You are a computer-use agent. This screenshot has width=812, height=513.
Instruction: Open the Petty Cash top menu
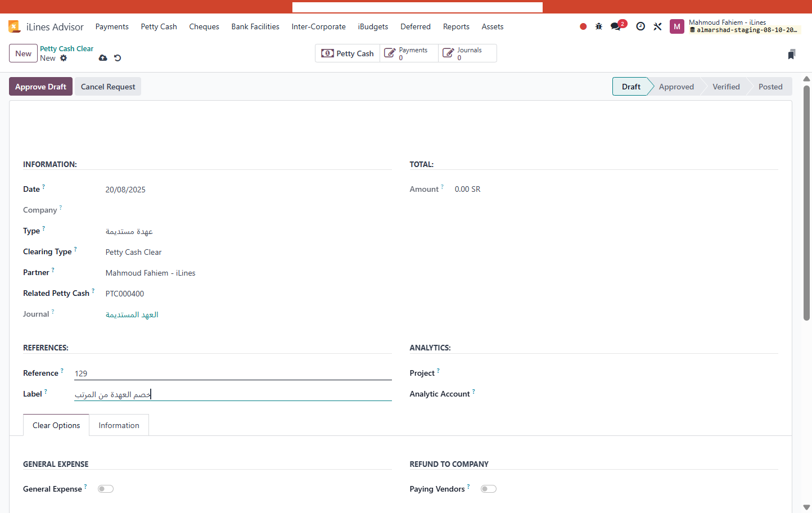pyautogui.click(x=159, y=26)
